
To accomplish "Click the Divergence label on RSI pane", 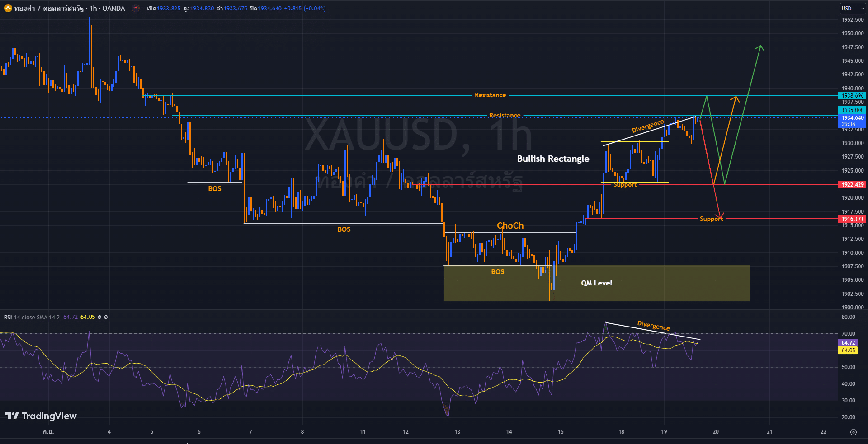I will (654, 326).
